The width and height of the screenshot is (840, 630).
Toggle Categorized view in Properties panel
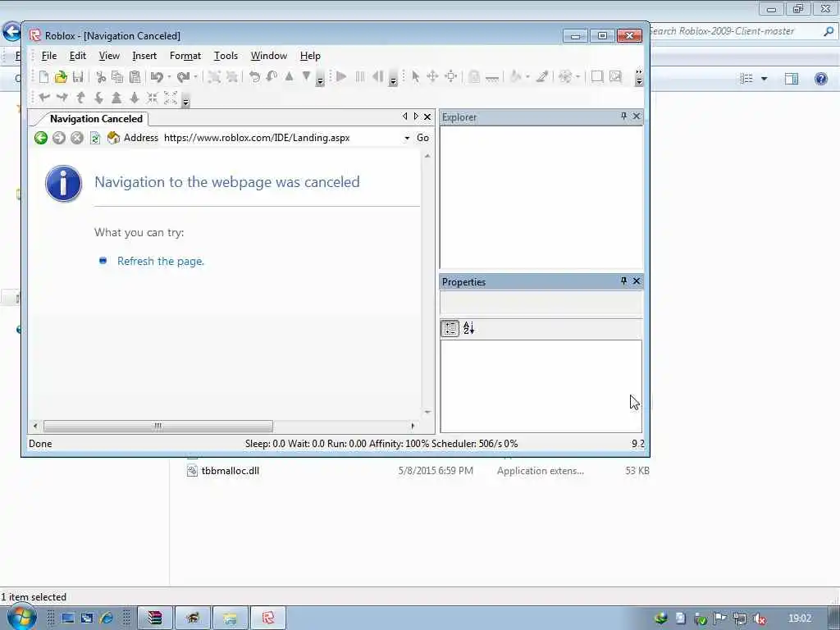point(450,328)
